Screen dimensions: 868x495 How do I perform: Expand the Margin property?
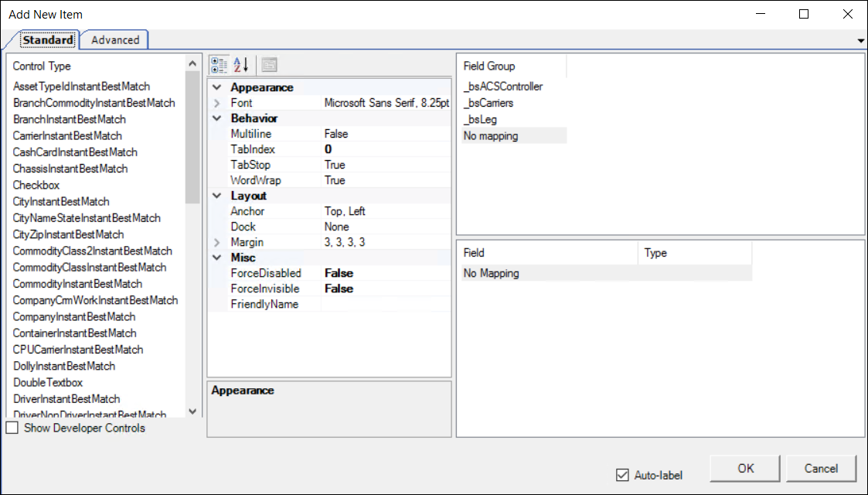click(217, 242)
